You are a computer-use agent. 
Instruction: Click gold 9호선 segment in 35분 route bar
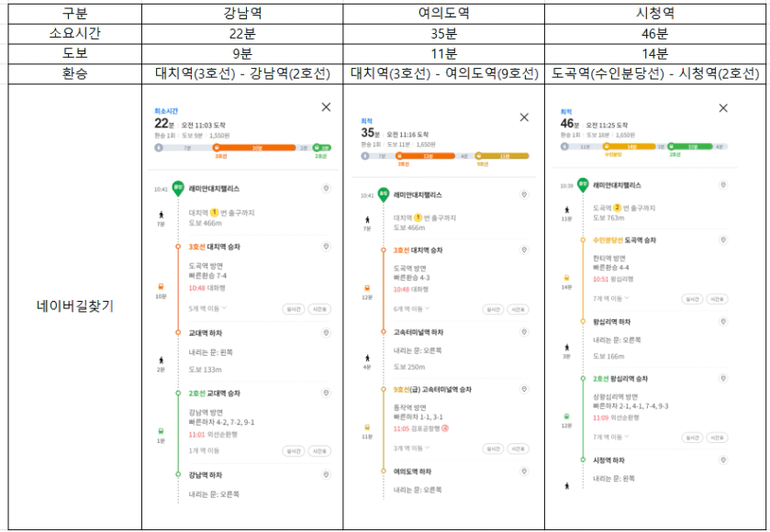(x=502, y=156)
